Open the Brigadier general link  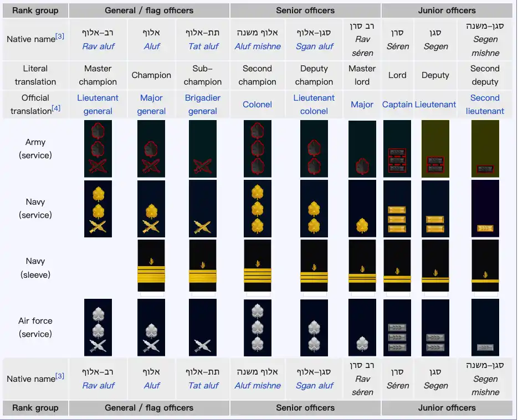point(202,105)
